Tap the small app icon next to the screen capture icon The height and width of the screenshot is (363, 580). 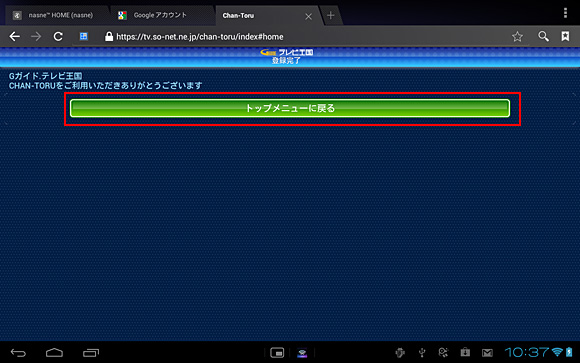pyautogui.click(x=302, y=353)
